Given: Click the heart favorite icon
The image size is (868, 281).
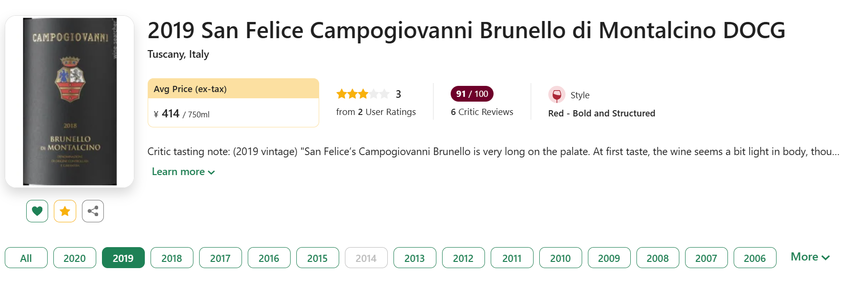Looking at the screenshot, I should point(37,211).
